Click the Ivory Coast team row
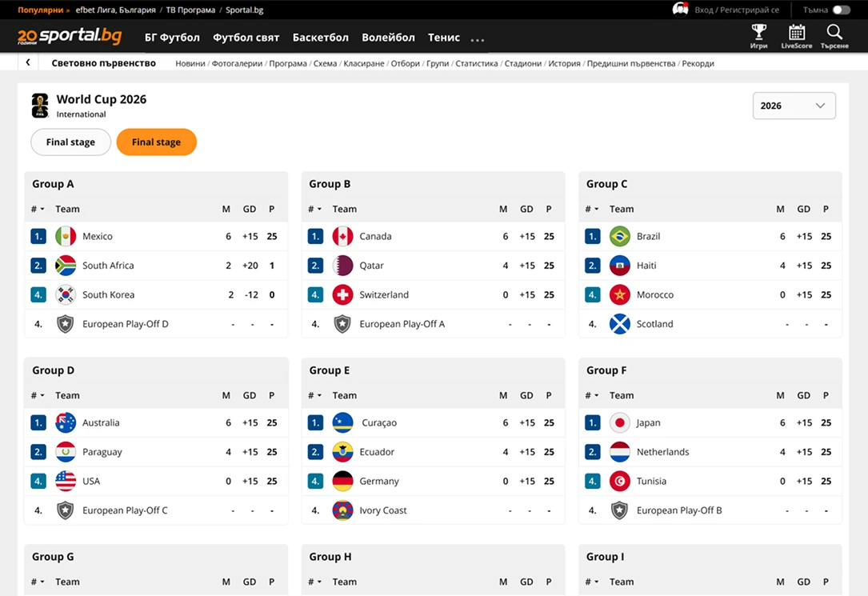 click(433, 510)
